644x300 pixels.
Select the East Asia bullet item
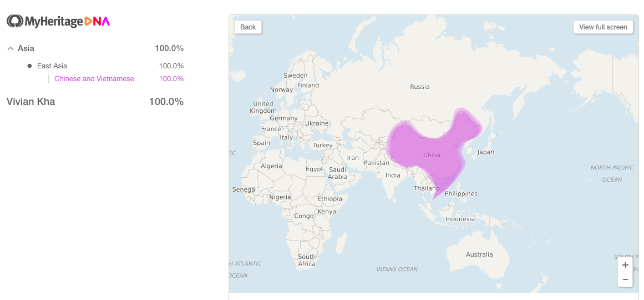point(52,66)
